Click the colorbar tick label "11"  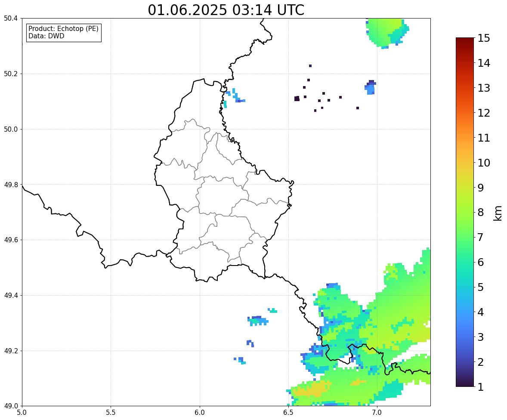click(x=484, y=138)
